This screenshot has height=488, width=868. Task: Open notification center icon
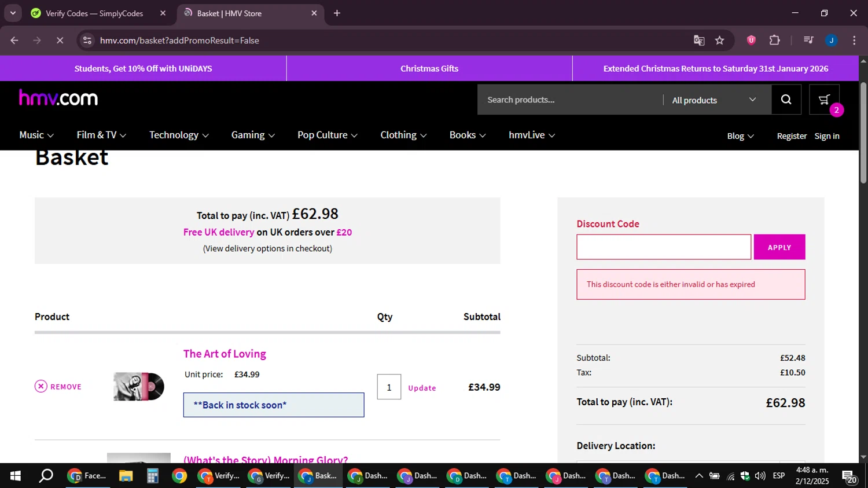pos(849,476)
